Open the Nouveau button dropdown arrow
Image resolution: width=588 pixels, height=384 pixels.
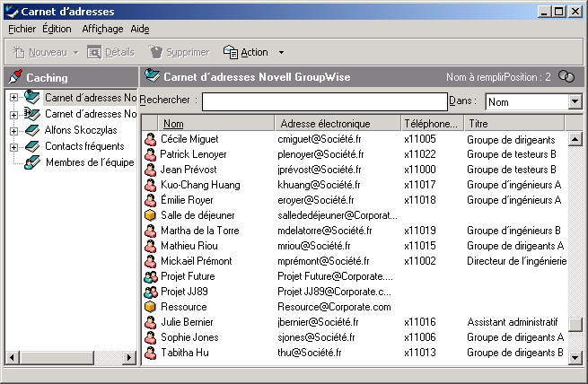click(75, 52)
